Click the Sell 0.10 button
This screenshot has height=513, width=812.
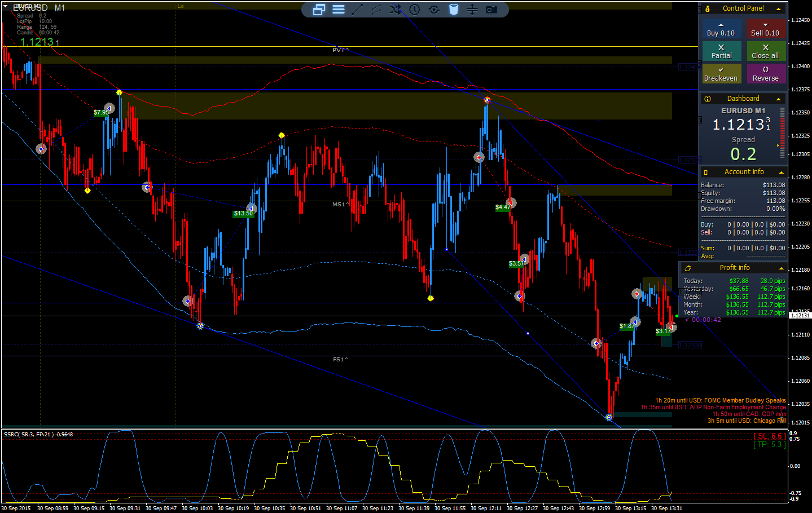point(765,29)
